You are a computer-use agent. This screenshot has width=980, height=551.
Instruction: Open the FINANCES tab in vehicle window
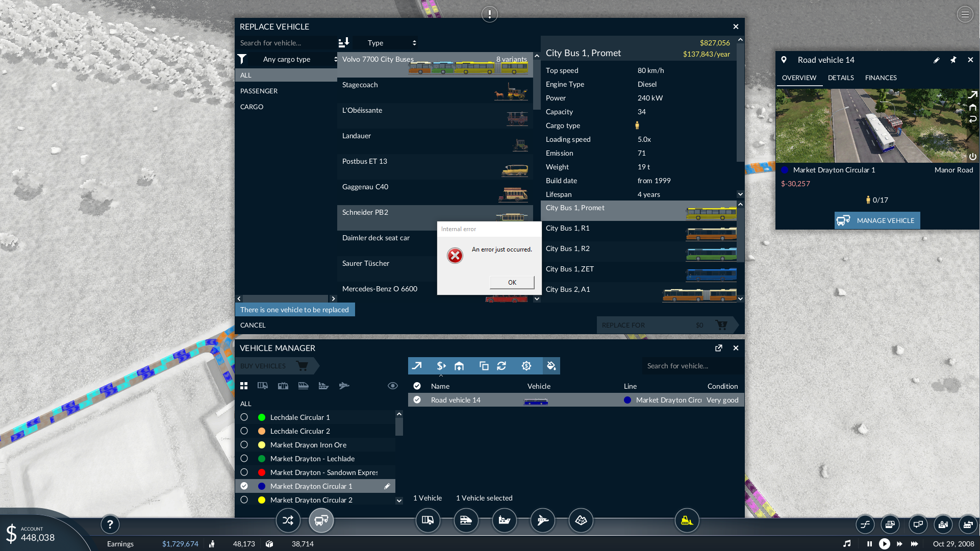881,78
